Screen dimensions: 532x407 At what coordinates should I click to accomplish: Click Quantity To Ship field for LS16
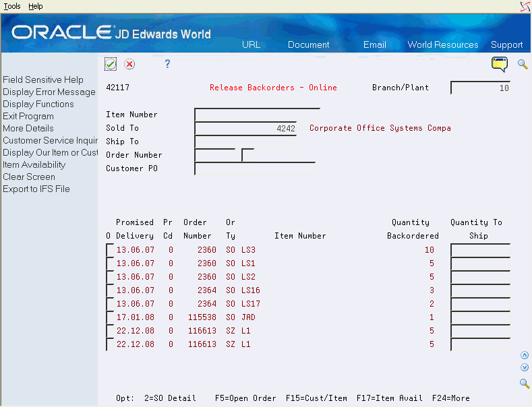[481, 290]
